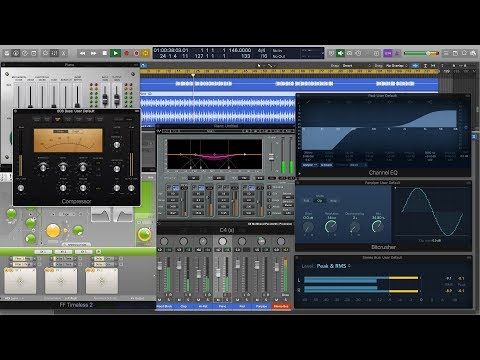
Task: Switch the Compressor display to Graph
Action: point(76,132)
